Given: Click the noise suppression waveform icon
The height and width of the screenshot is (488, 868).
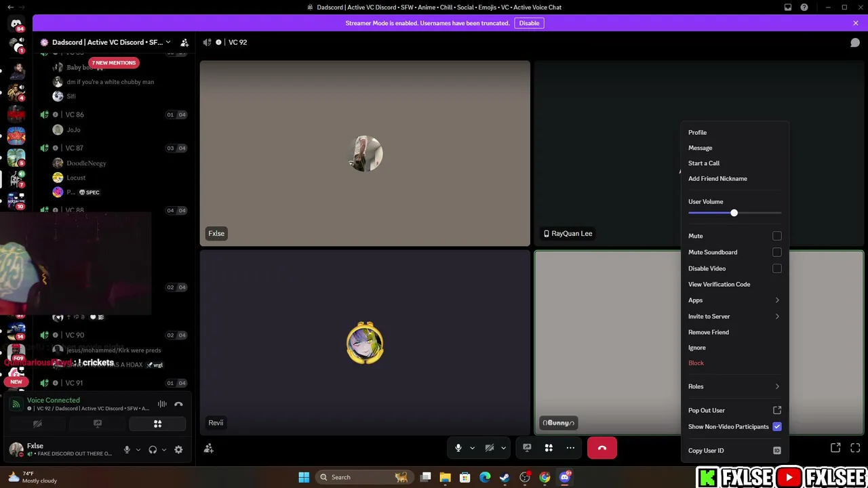Looking at the screenshot, I should pos(162,404).
